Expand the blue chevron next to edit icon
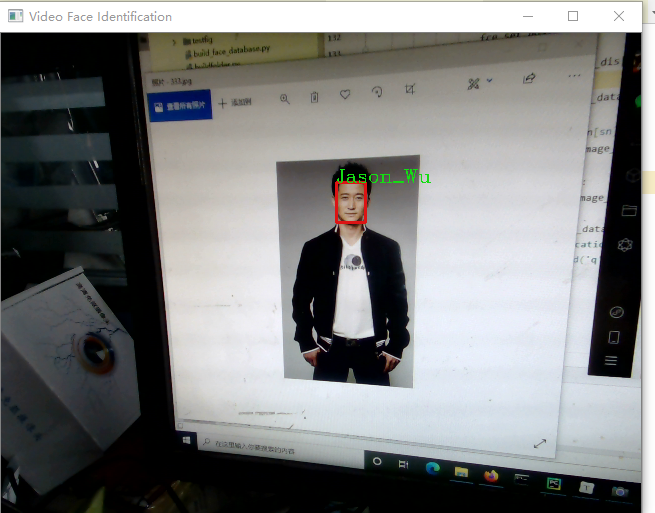Viewport: 655px width, 513px height. point(490,80)
